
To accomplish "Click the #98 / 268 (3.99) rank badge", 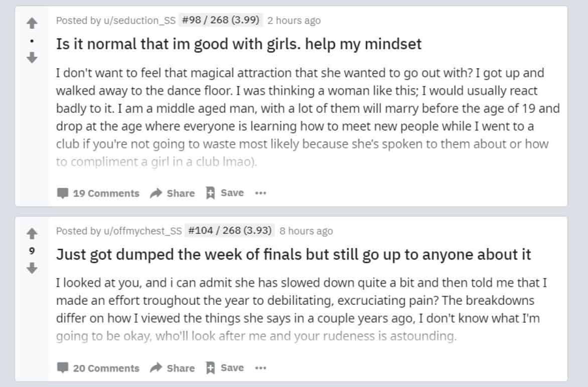I will pos(221,20).
